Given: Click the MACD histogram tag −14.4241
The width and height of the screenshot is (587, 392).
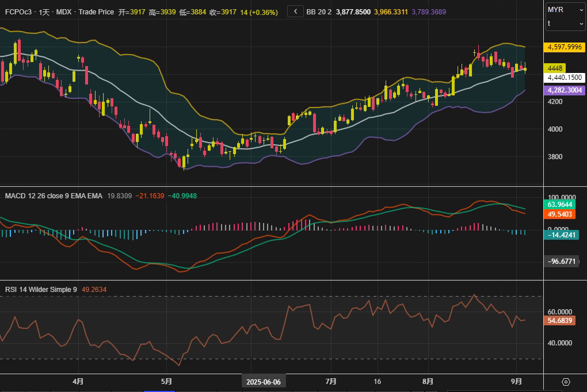Looking at the screenshot, I should (x=561, y=235).
